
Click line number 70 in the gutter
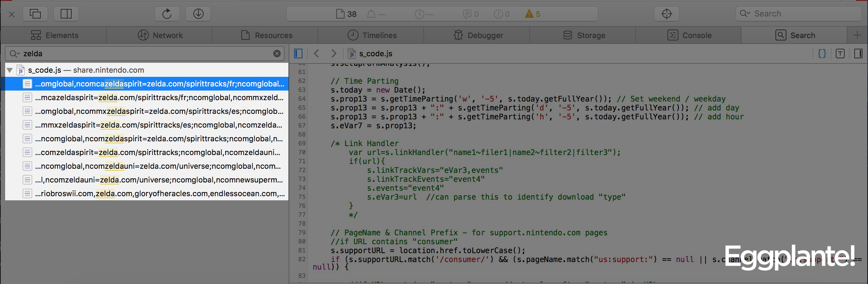[x=301, y=152]
